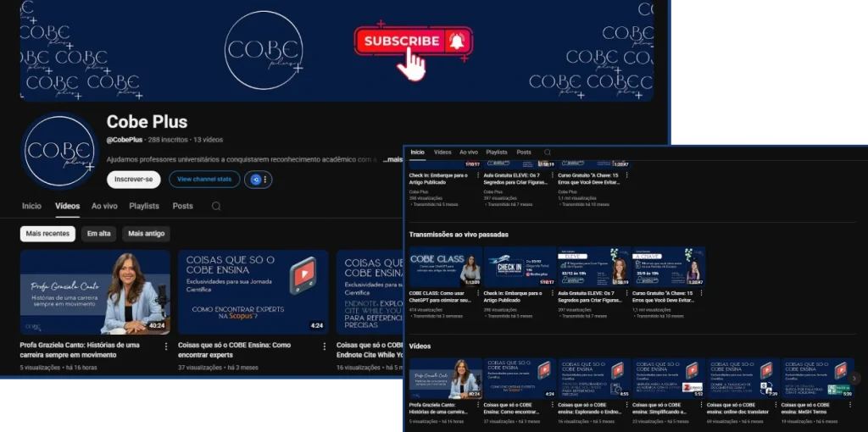Click next arrow at end of Vídeos row
Screen dimensions: 868x432
854,379
